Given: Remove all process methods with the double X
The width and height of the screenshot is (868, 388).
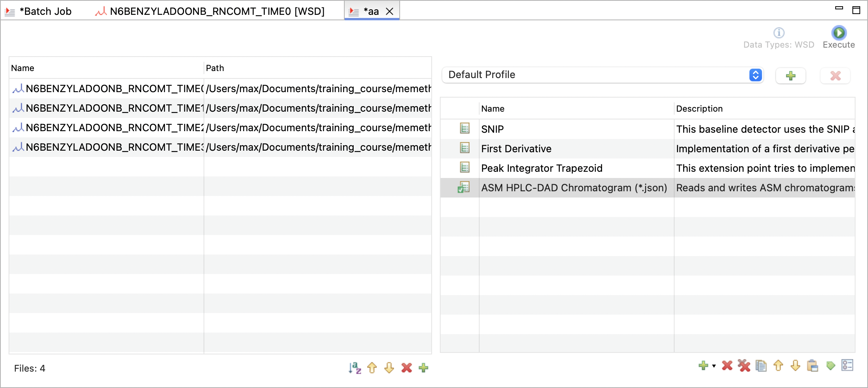Looking at the screenshot, I should (744, 366).
